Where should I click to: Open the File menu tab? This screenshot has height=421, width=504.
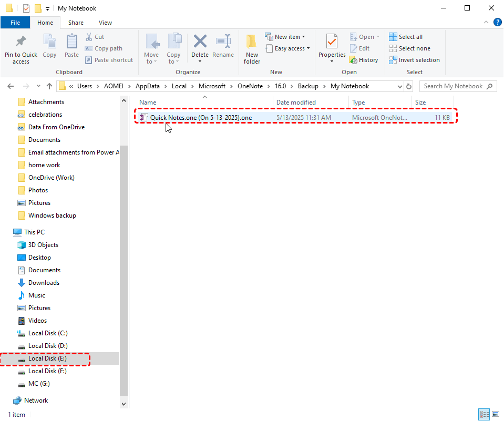point(15,23)
